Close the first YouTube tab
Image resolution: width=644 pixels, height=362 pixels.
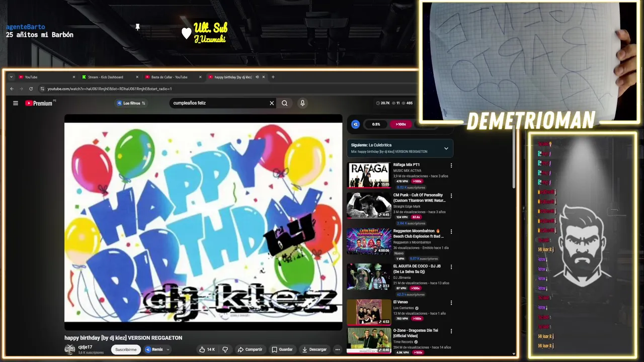pos(73,77)
